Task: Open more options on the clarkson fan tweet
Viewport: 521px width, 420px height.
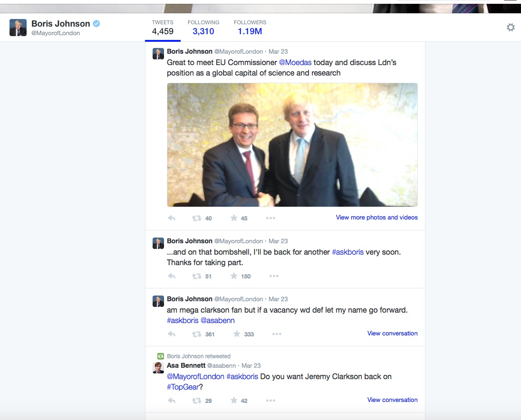Action: tap(277, 334)
